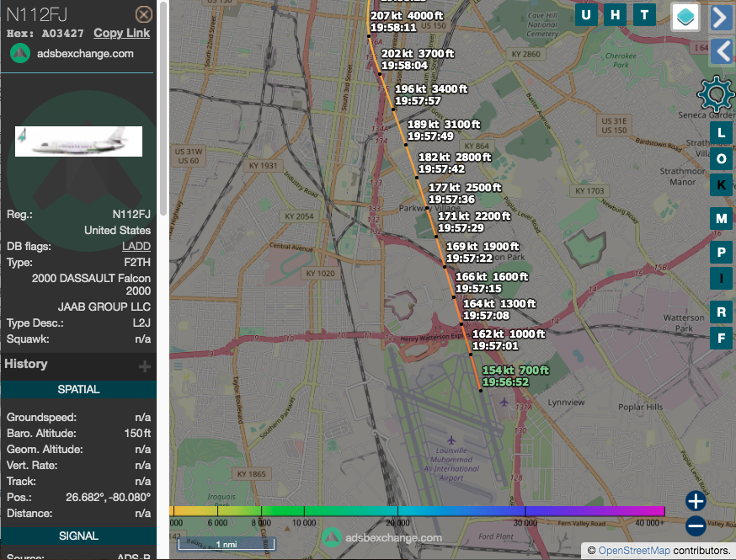Select the 169 kt 1900 ft track label
This screenshot has width=736, height=560.
tap(483, 253)
